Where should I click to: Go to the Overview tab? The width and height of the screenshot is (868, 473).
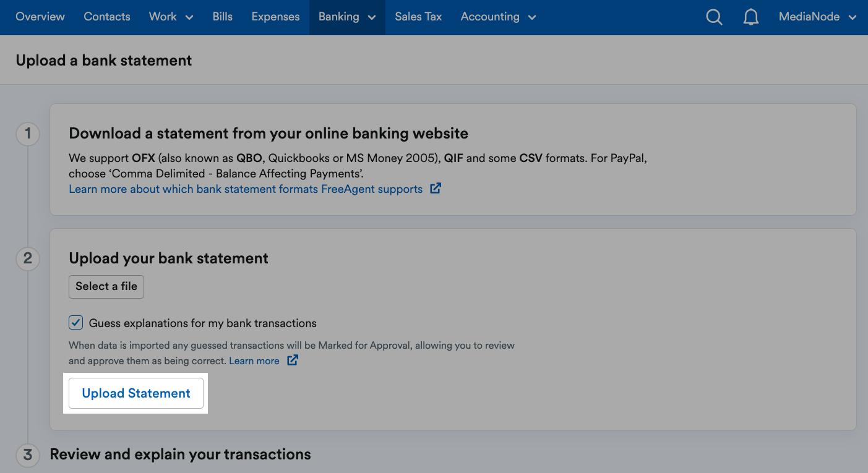pos(40,17)
